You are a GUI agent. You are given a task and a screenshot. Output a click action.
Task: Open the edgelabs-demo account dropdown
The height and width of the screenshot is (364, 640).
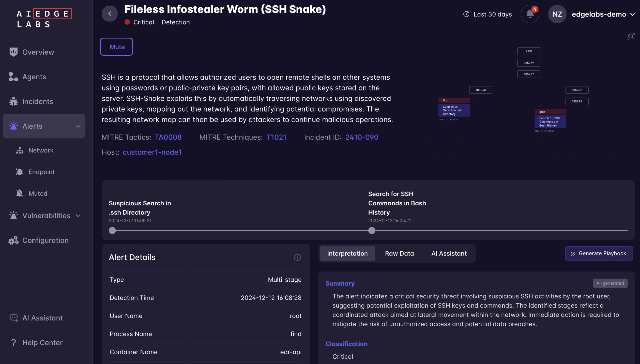pyautogui.click(x=603, y=14)
